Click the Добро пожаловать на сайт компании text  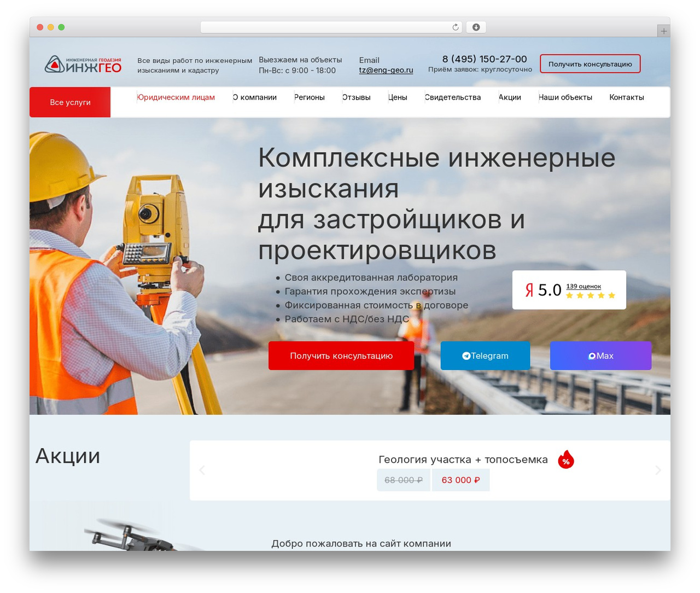361,543
